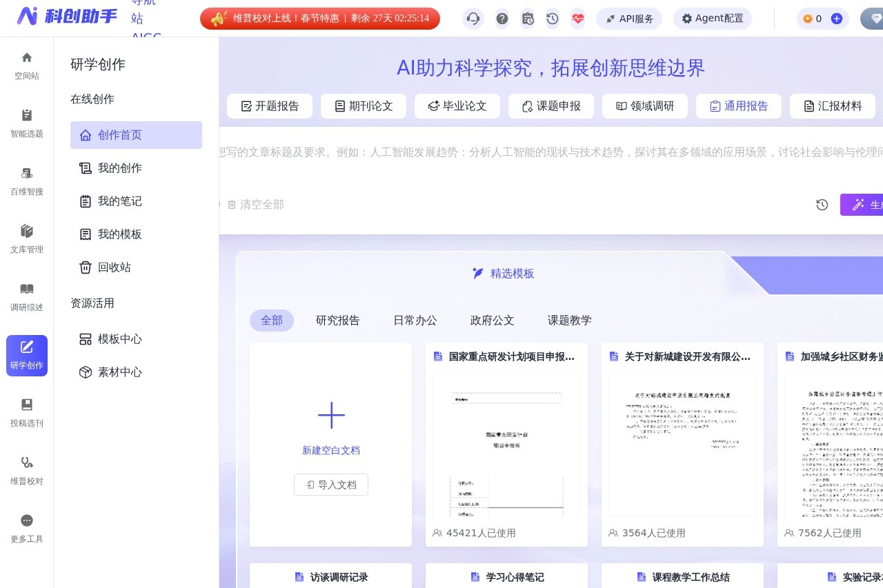Select the 汇报材料 tab
This screenshot has height=588, width=883.
click(x=833, y=106)
